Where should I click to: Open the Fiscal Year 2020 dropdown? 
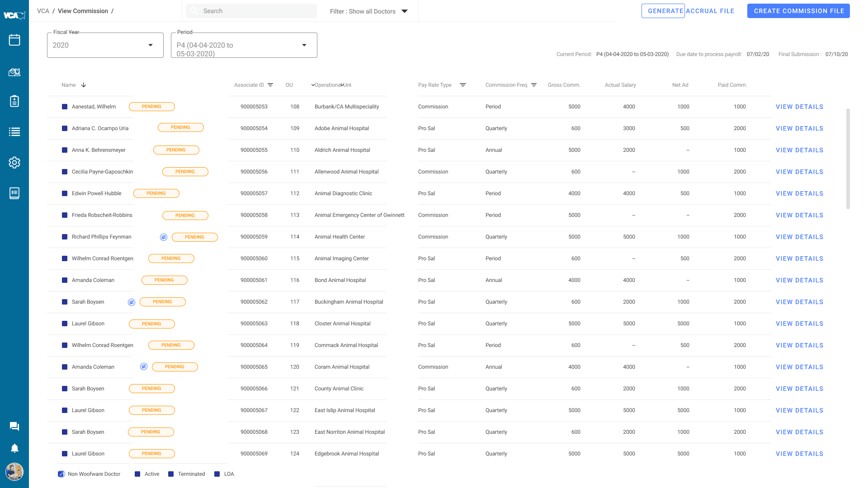pos(105,45)
